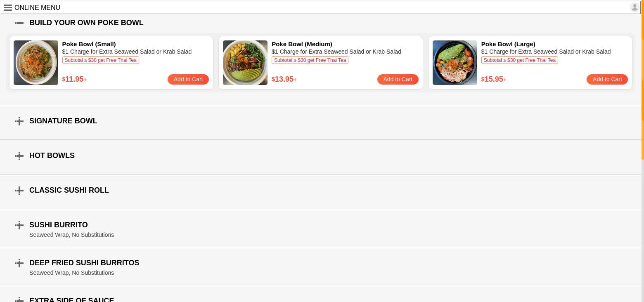644x302 pixels.
Task: Click the ONLINE MENU header title
Action: click(x=37, y=7)
